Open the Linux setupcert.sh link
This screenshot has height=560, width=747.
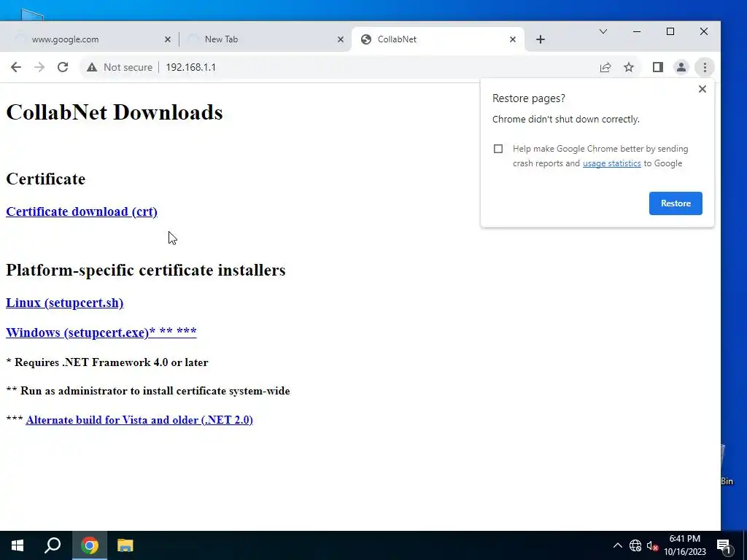click(x=64, y=303)
